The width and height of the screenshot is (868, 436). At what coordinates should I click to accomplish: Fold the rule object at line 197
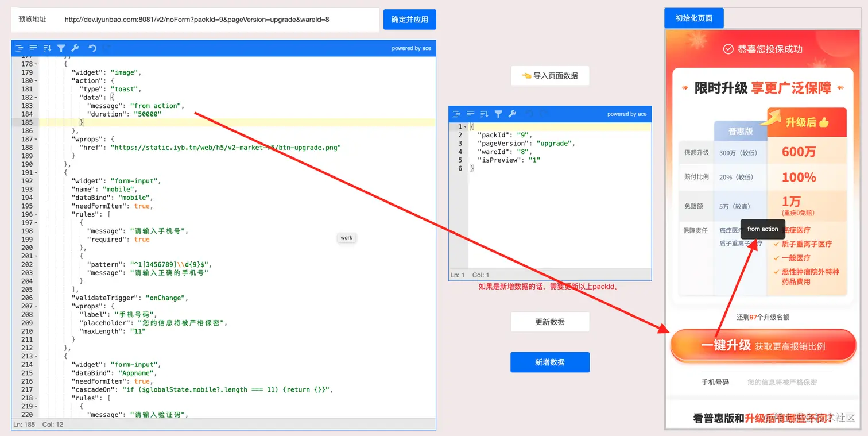[36, 222]
